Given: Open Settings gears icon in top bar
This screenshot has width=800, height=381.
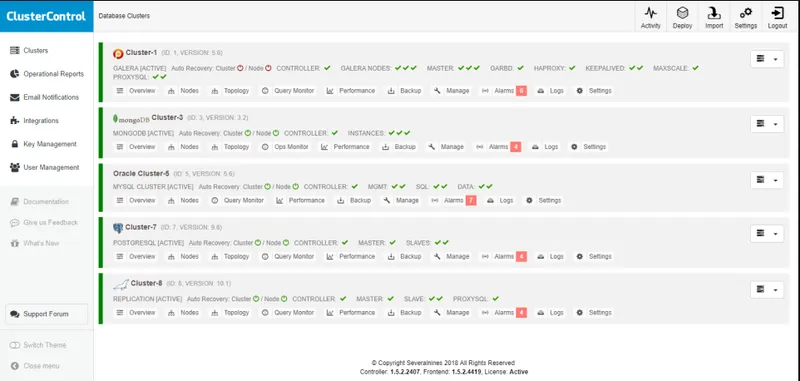Looking at the screenshot, I should point(745,18).
